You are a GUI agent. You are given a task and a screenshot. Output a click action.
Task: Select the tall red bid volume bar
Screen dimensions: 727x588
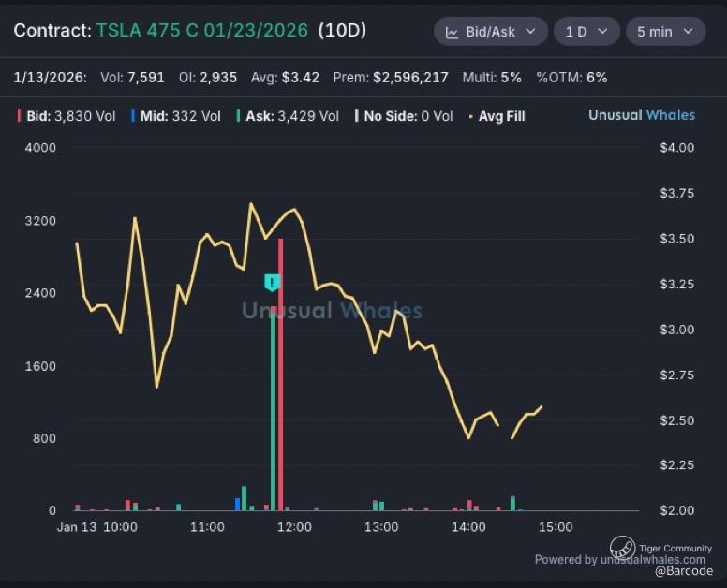(280, 375)
